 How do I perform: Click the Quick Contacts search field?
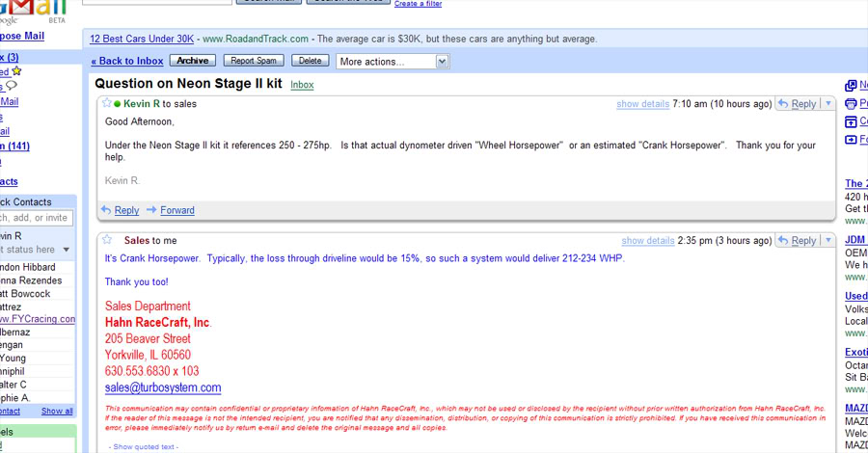[37, 218]
